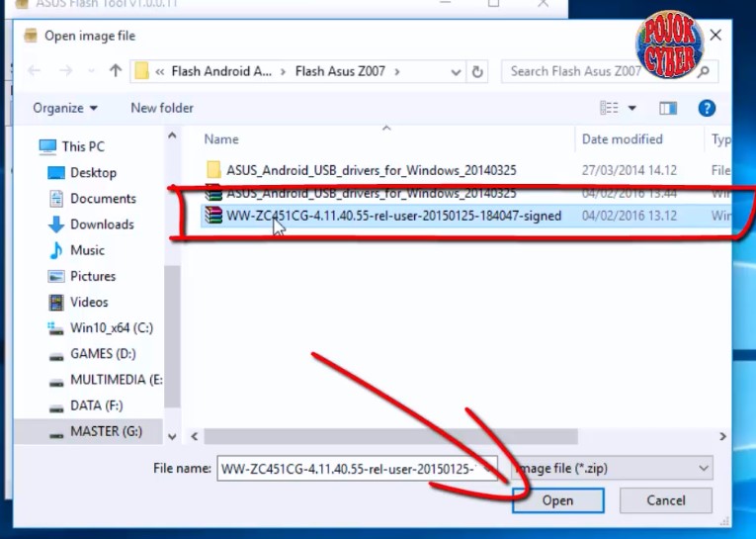Click the Pictures sidebar icon
The image size is (756, 539).
click(x=56, y=277)
